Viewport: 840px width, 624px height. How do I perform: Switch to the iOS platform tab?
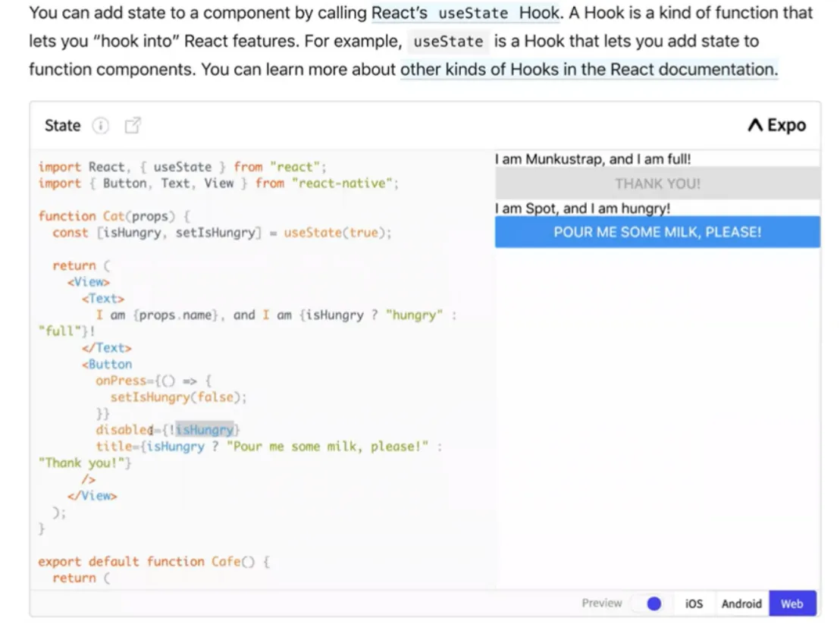pos(694,604)
